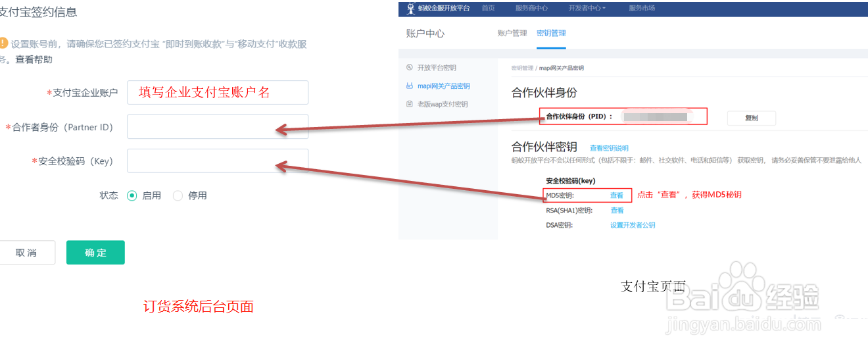
Task: Click the orange warning icon before 设置账号前
Action: tap(3, 43)
